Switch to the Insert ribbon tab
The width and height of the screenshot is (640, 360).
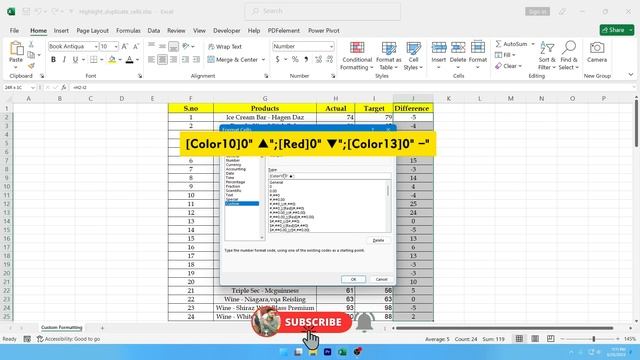(x=61, y=31)
